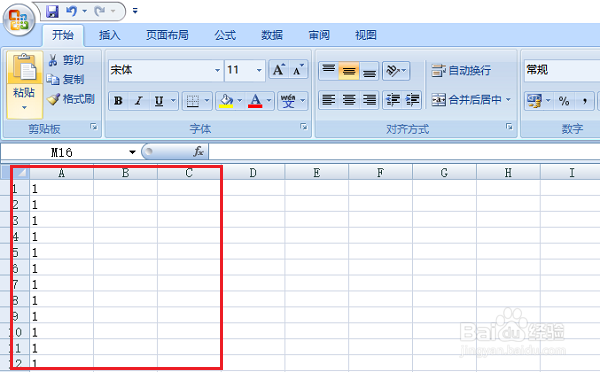
Task: Redo the last undone action
Action: click(x=99, y=11)
